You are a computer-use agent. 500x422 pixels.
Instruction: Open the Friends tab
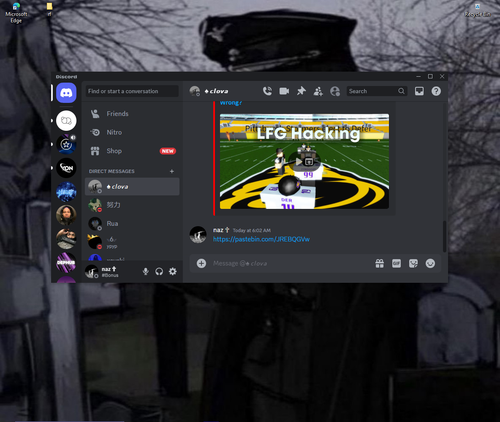coord(132,114)
